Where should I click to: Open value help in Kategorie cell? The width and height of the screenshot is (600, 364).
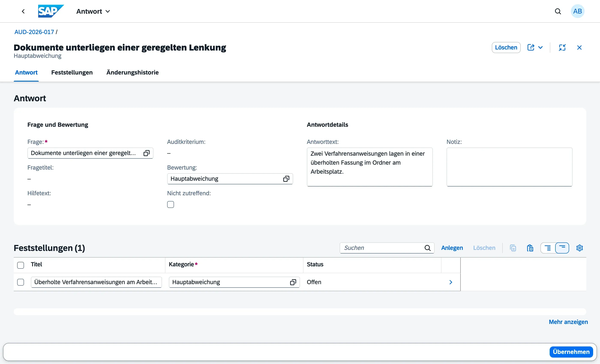coord(293,282)
